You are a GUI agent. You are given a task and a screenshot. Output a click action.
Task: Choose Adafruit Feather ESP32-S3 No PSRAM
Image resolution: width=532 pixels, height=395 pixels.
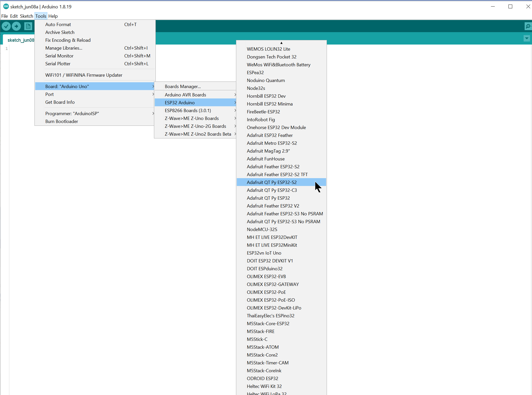coord(281,214)
